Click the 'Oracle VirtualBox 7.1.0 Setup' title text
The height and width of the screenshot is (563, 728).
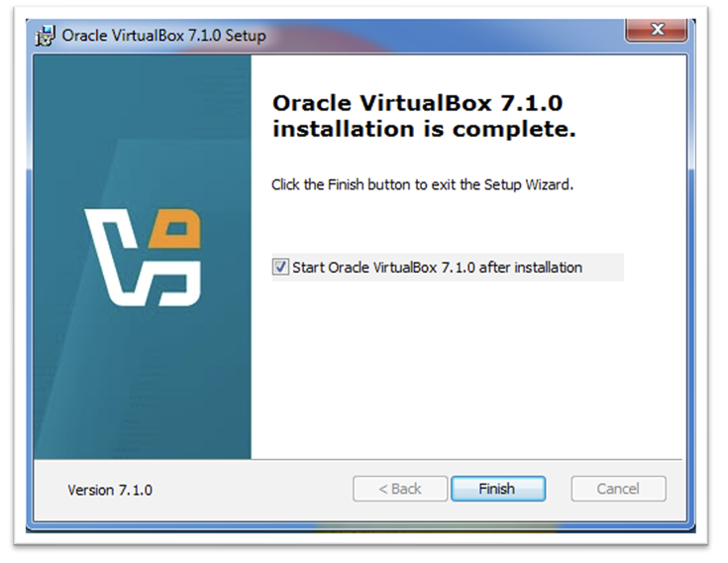click(163, 36)
